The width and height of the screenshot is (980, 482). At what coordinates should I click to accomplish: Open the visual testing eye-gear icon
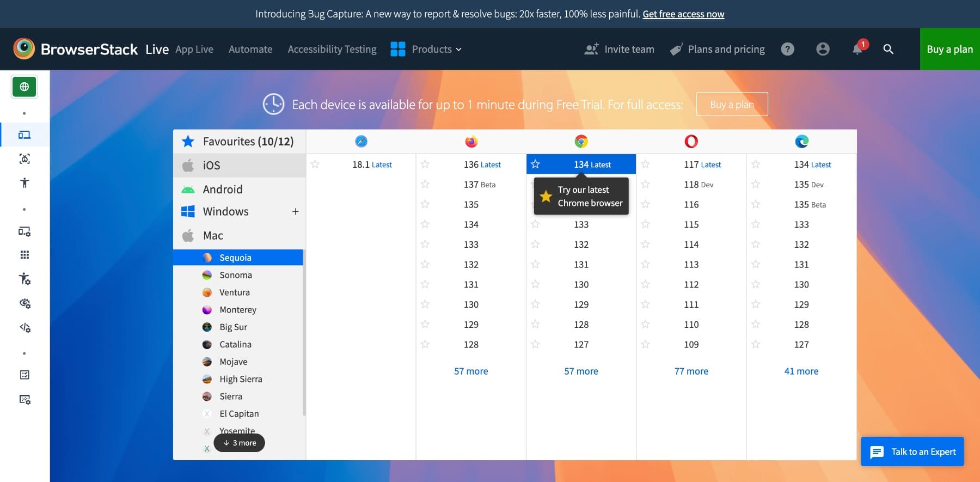coord(24,303)
